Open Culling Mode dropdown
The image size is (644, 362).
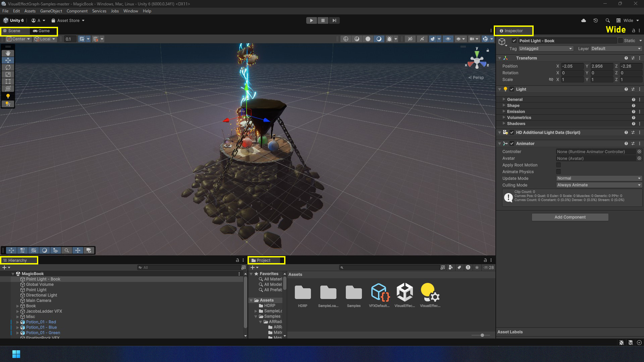pyautogui.click(x=599, y=185)
